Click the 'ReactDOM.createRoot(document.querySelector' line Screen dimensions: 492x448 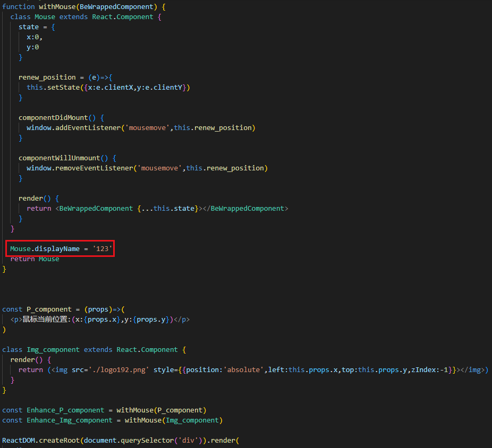[121, 441]
